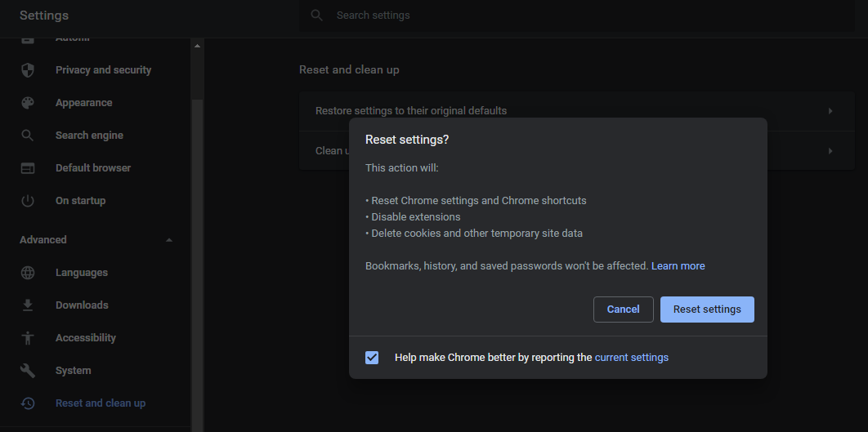
Task: Click the Default browser window icon
Action: point(28,168)
